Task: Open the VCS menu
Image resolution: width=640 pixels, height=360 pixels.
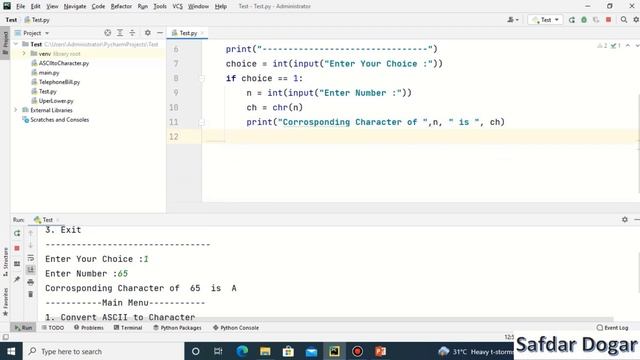Action: [x=178, y=7]
